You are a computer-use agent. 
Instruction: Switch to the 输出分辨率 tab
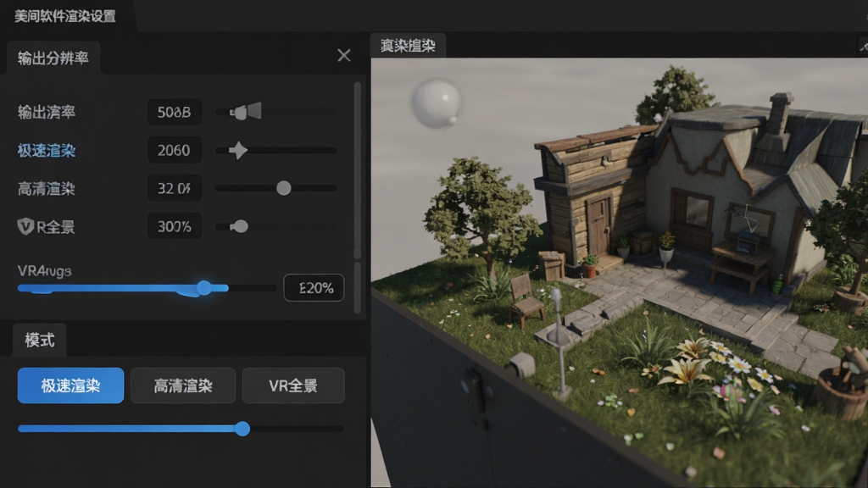coord(53,58)
